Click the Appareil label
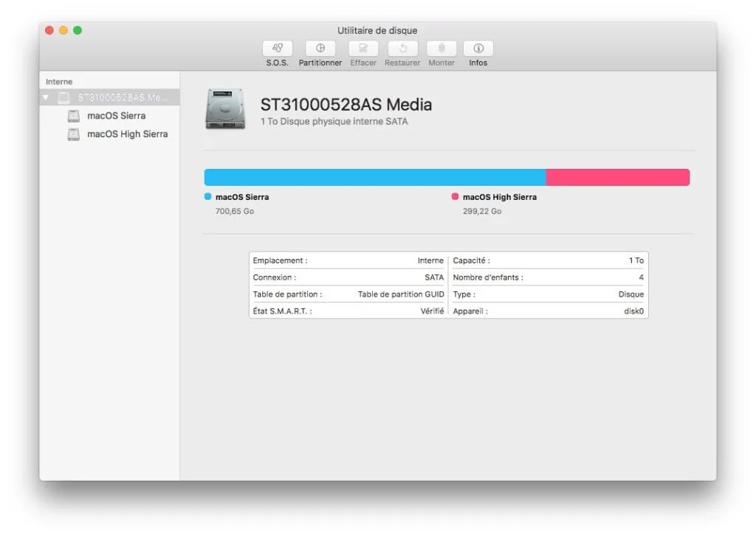The image size is (756, 537). click(470, 311)
